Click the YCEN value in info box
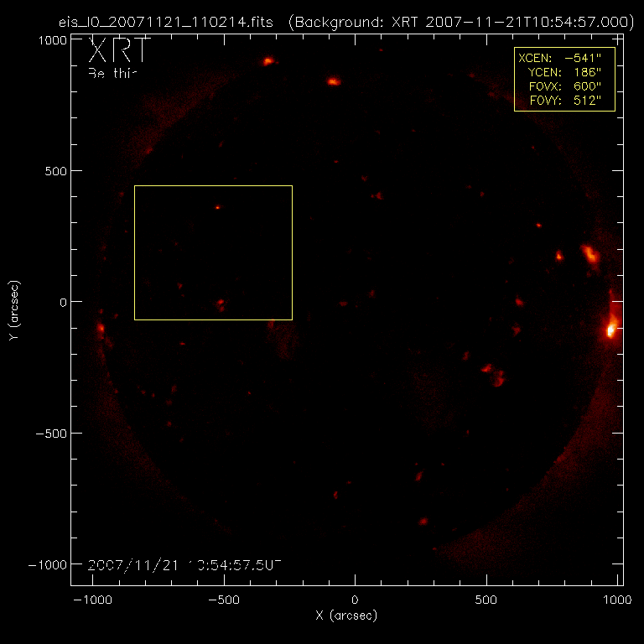644x644 pixels. [586, 73]
